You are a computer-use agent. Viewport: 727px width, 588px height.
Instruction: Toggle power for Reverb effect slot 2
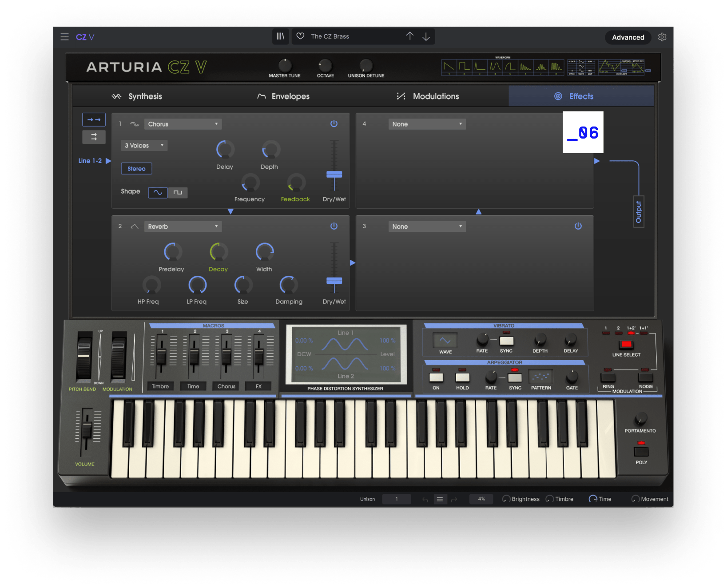[334, 226]
